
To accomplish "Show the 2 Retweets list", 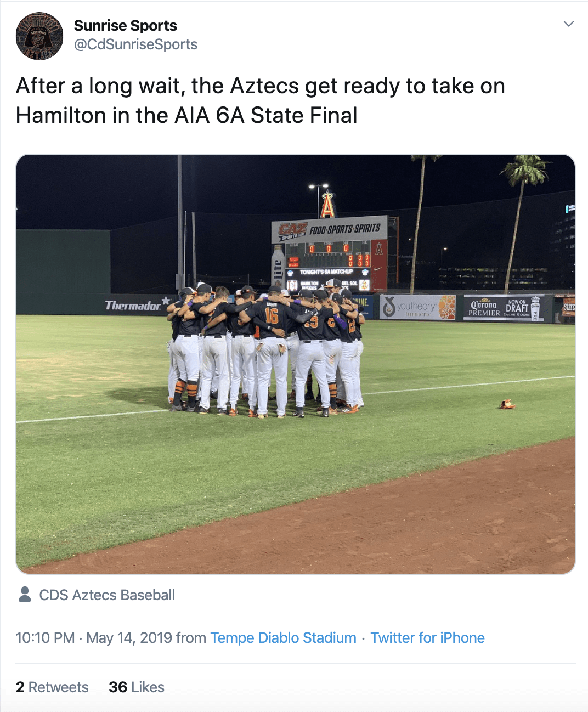I will [52, 687].
